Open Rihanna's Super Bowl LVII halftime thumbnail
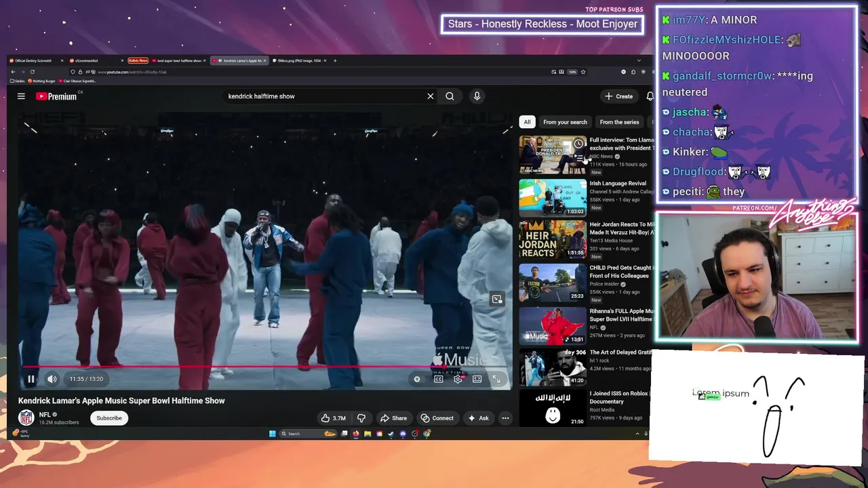 tap(553, 326)
